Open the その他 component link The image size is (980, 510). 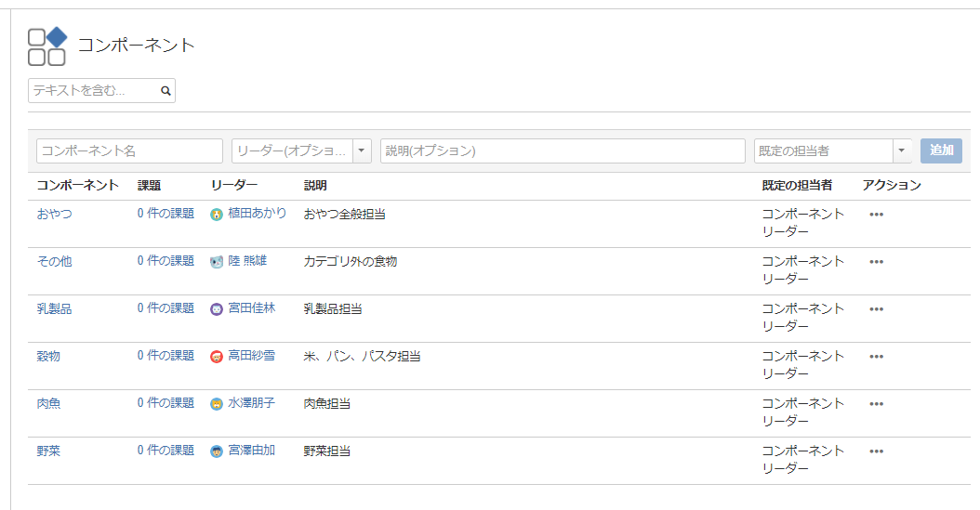coord(54,262)
